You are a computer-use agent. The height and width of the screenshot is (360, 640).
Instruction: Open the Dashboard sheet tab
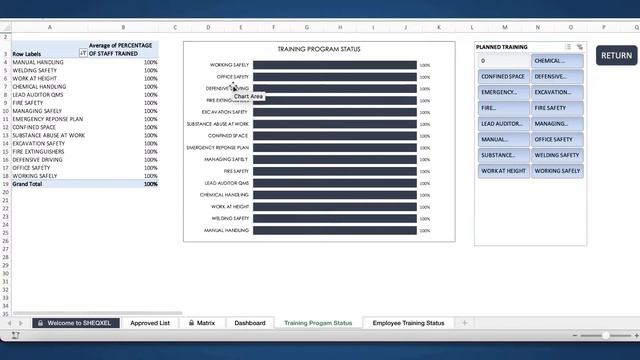(x=250, y=323)
